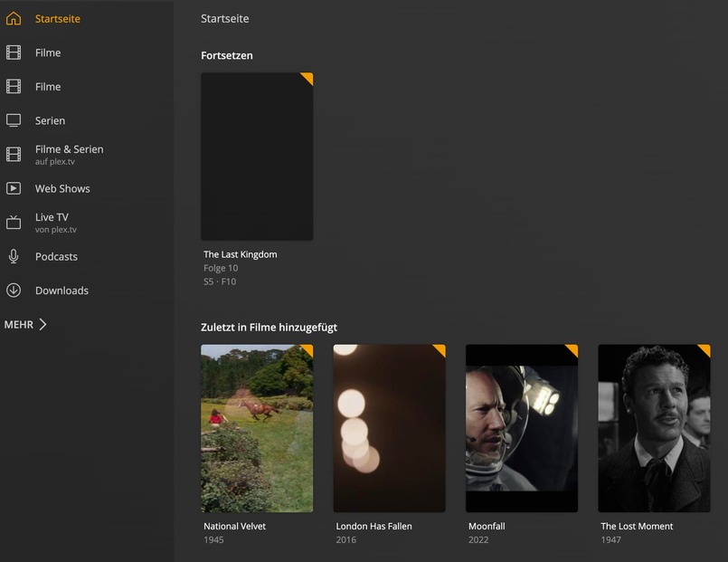Click the London Has Fallen title text
This screenshot has height=562, width=728.
click(373, 526)
